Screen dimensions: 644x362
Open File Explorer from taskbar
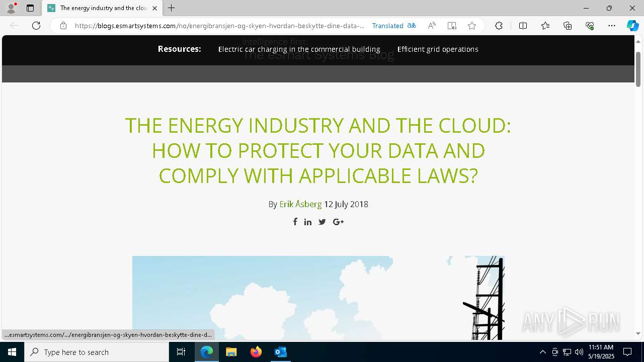point(231,352)
